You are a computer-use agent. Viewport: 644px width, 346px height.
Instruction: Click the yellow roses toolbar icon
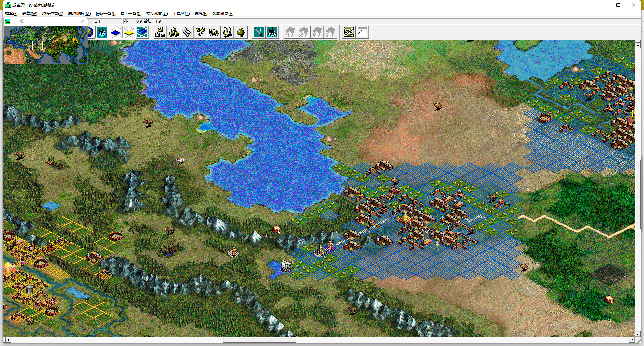(201, 33)
